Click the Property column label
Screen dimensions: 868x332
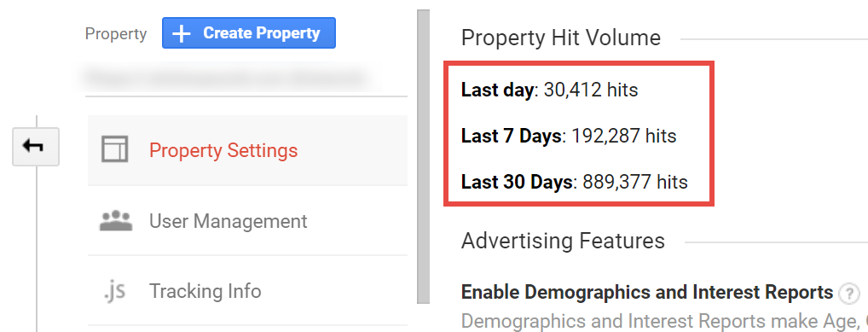pyautogui.click(x=116, y=34)
